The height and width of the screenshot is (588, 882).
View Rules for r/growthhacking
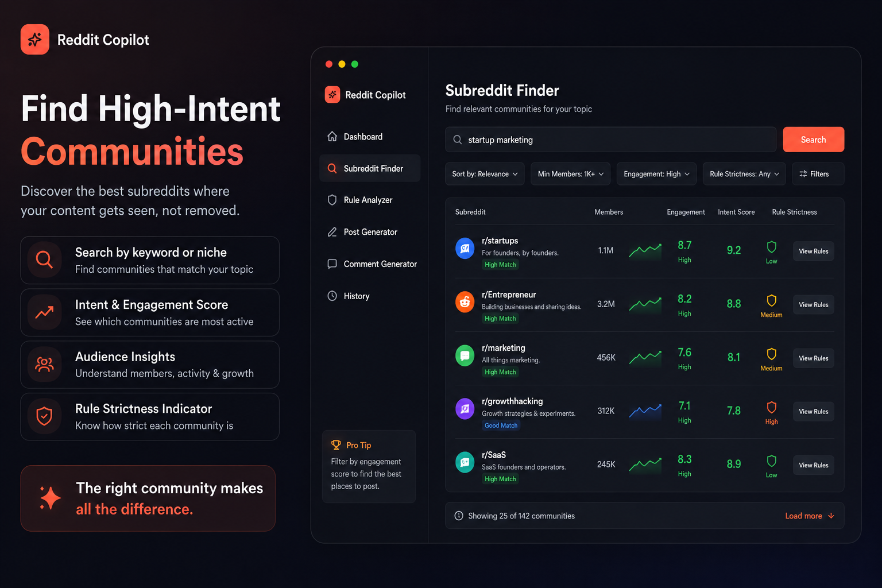click(813, 411)
